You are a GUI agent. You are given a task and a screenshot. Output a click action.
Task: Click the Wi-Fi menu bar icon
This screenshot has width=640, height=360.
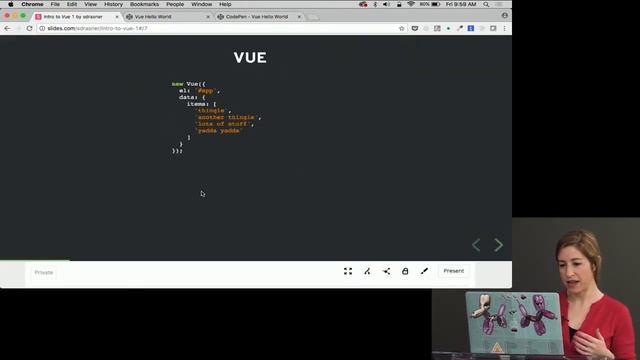411,4
